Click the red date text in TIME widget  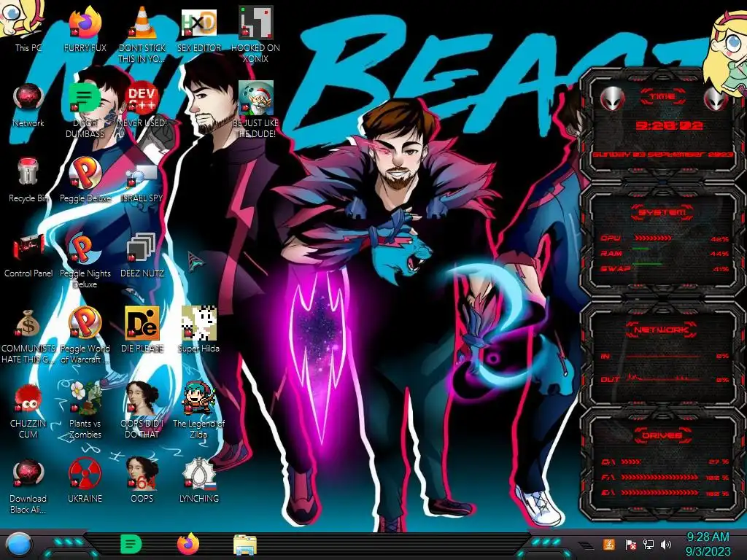coord(662,155)
